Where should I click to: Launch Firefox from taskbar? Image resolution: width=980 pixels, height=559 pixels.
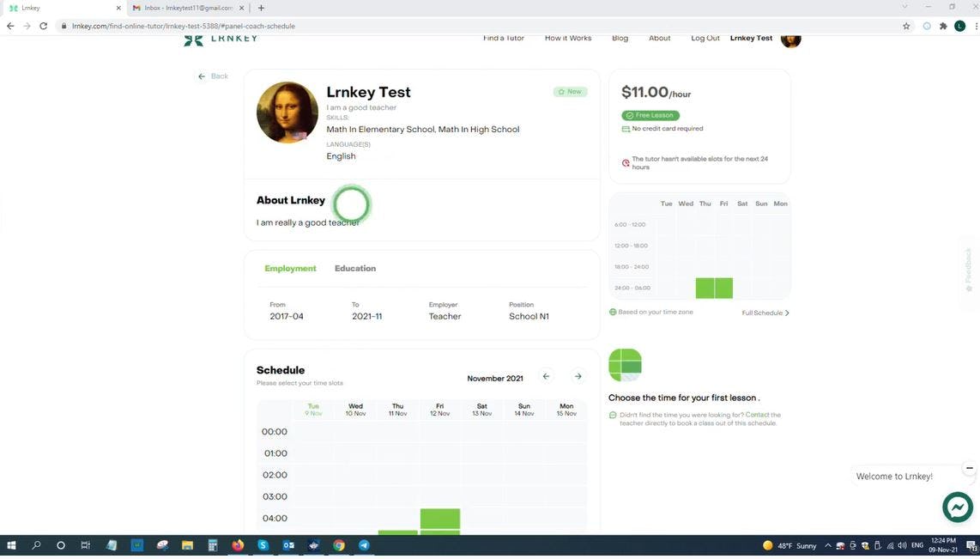[238, 545]
